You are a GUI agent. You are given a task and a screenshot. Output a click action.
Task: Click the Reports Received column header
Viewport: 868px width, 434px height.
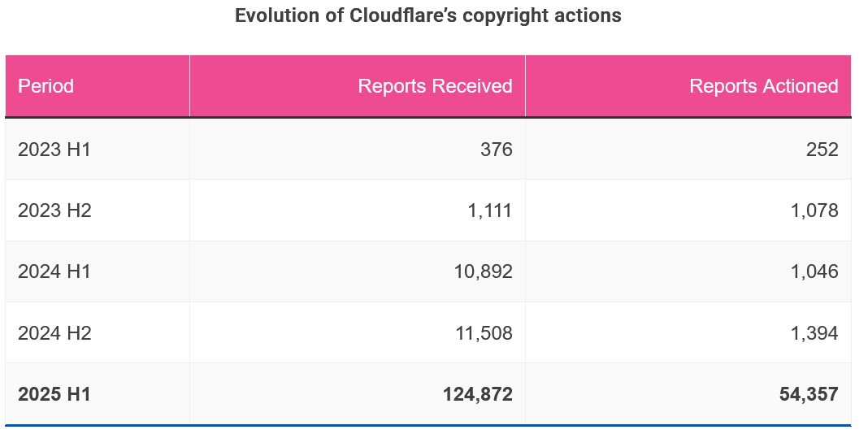point(435,86)
